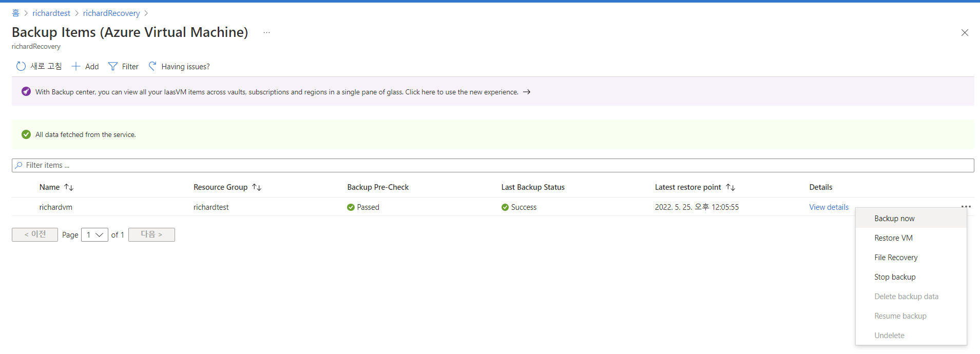Image resolution: width=980 pixels, height=354 pixels.
Task: Click the Backup Pre-Check header
Action: tap(378, 187)
